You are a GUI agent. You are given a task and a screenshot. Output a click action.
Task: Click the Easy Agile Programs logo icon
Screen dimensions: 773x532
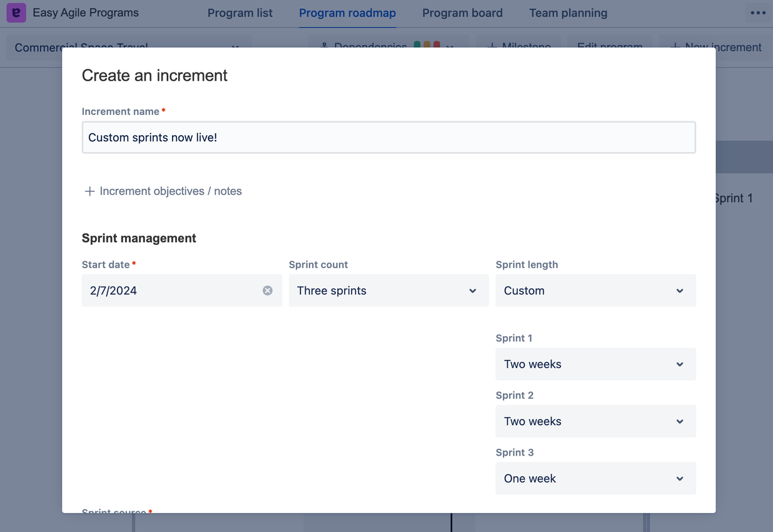(16, 13)
